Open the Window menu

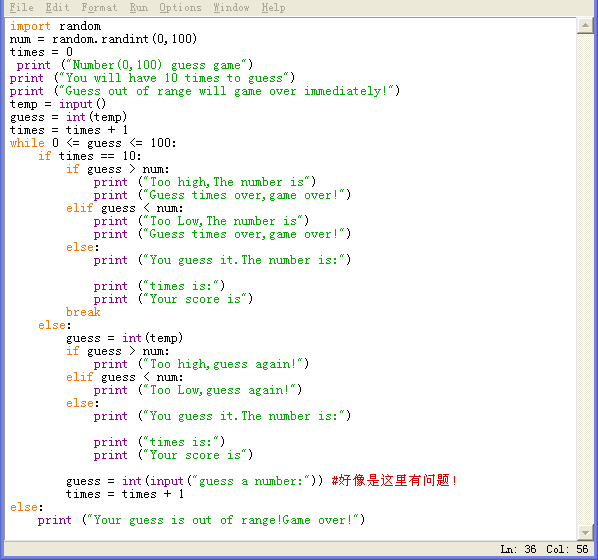coord(231,7)
